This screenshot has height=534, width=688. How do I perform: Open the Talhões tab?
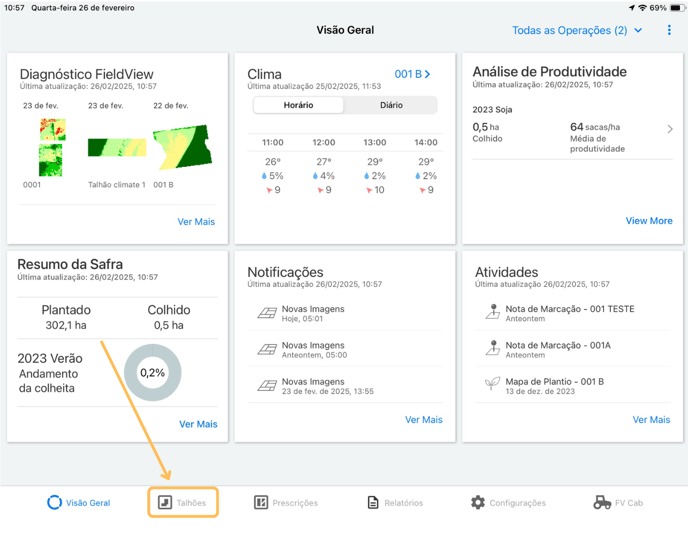[x=184, y=502]
